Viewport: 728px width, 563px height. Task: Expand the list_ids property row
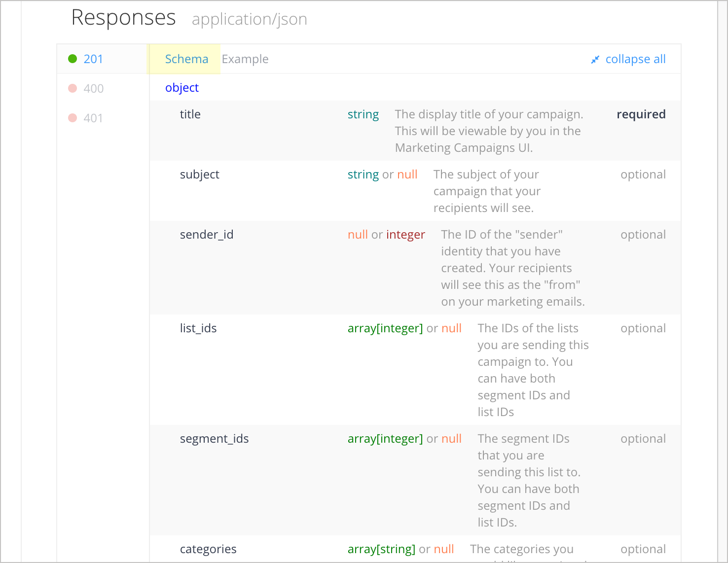(x=198, y=328)
